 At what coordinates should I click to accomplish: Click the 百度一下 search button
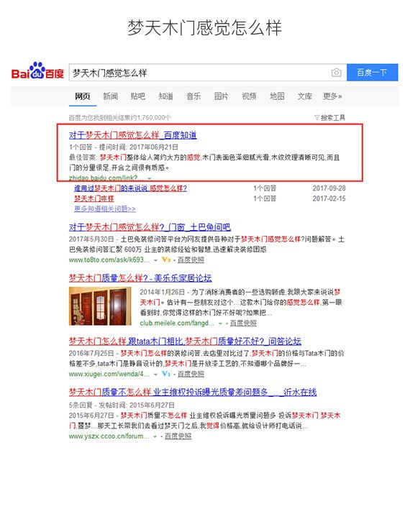point(372,73)
